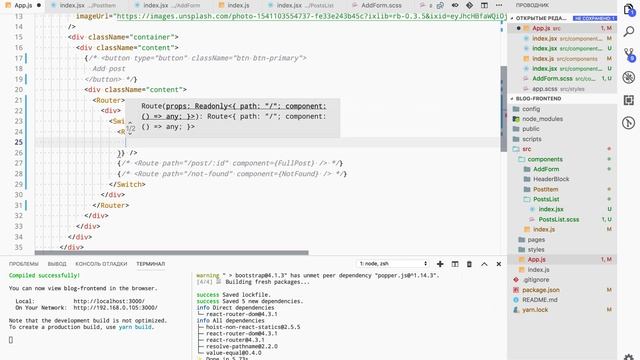This screenshot has height=360, width=640.
Task: Open the Git branch view icon below Extensions
Action: (x=629, y=123)
